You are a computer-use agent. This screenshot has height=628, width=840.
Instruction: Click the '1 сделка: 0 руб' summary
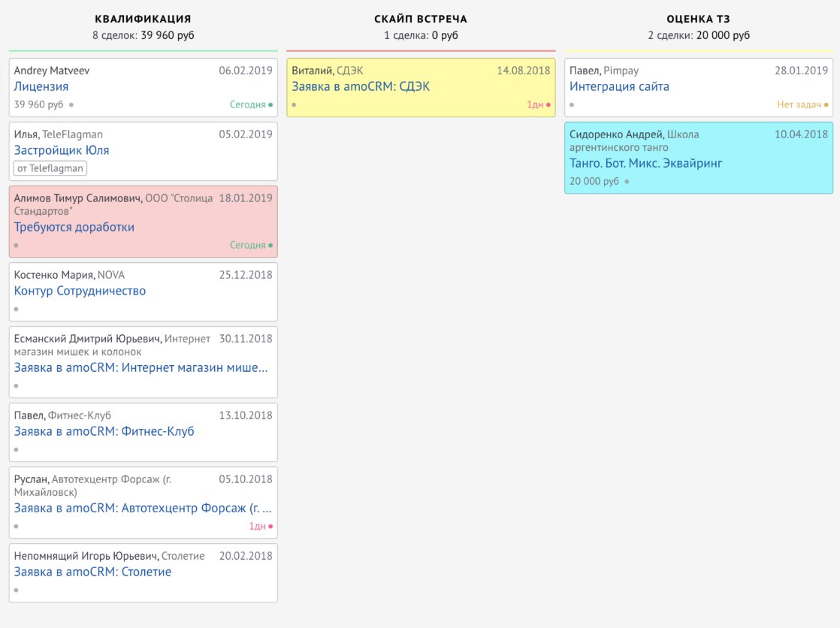click(x=421, y=35)
